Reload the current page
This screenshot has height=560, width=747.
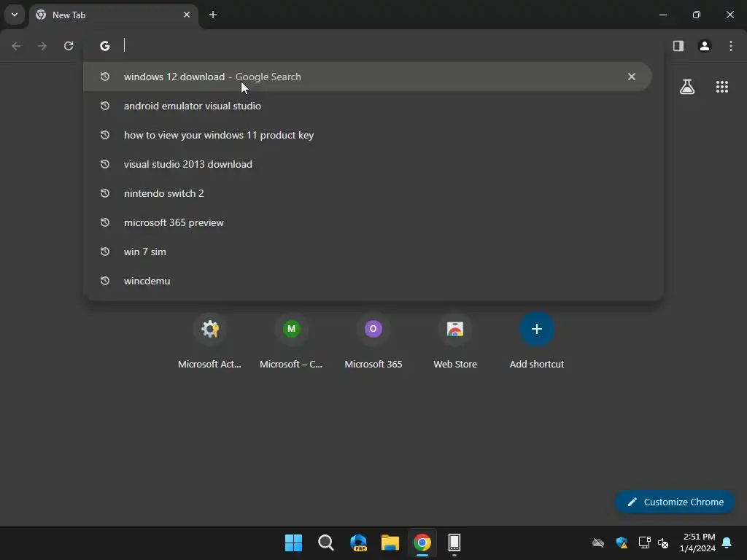[69, 46]
